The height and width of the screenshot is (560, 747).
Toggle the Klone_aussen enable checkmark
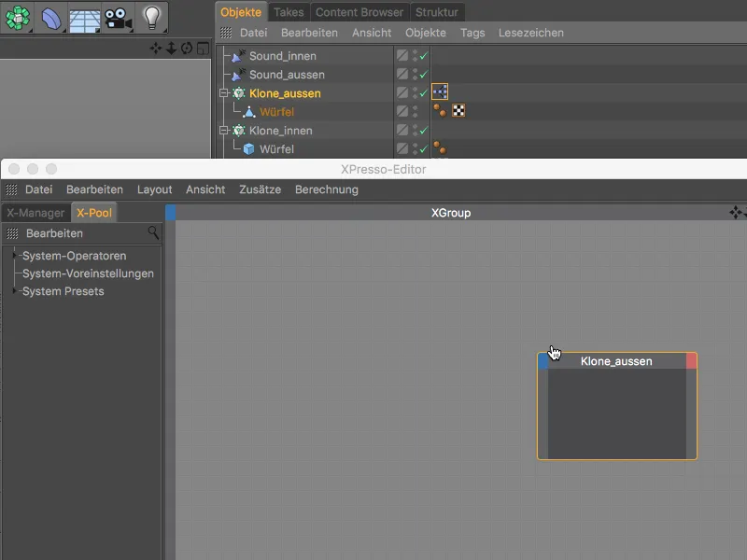[x=424, y=92]
